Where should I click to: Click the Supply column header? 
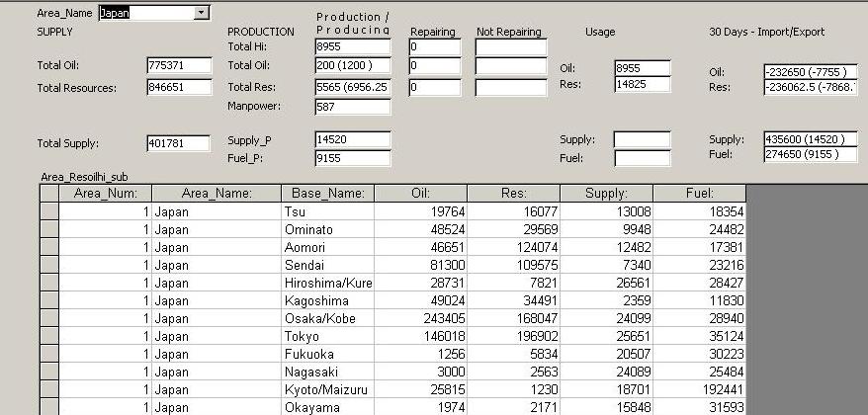click(607, 193)
